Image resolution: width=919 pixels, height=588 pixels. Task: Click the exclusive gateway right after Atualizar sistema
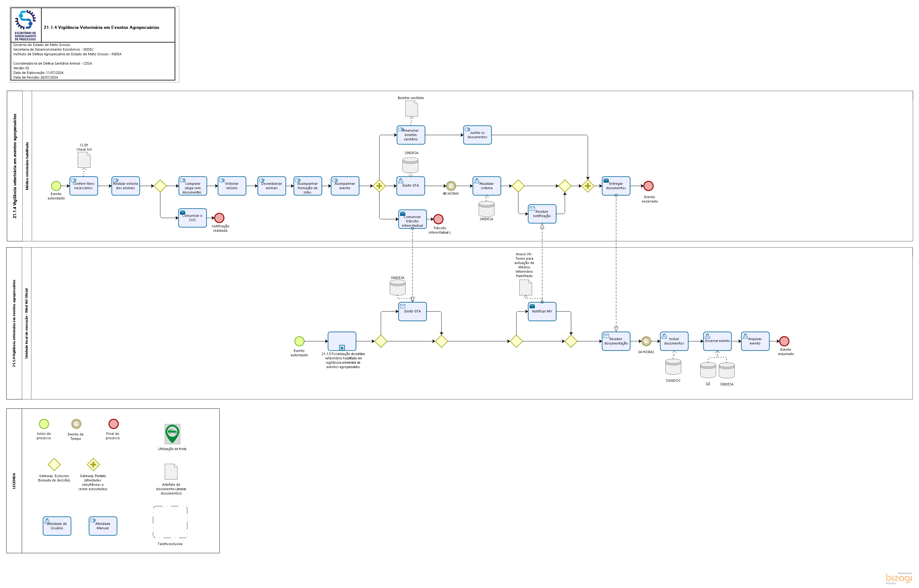click(x=518, y=186)
